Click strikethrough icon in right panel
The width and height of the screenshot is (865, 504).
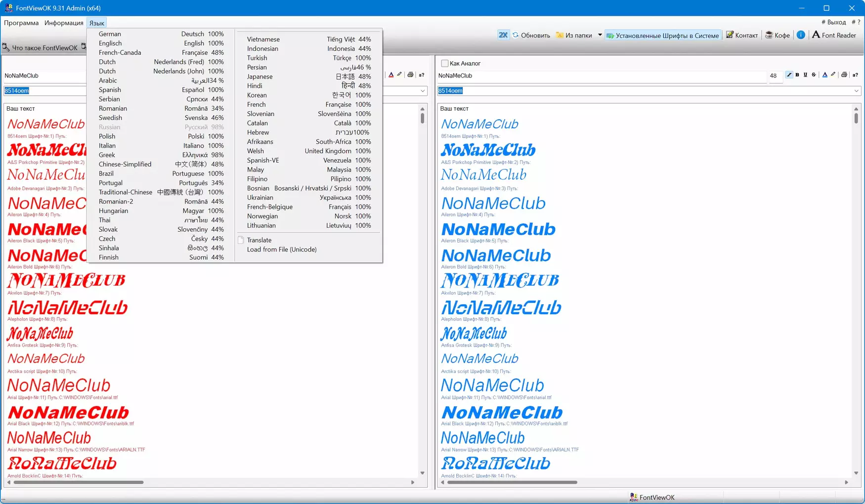814,75
